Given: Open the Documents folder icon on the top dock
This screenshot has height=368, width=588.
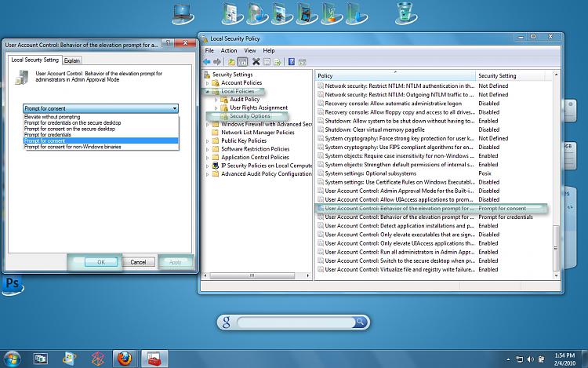Looking at the screenshot, I should (x=232, y=14).
